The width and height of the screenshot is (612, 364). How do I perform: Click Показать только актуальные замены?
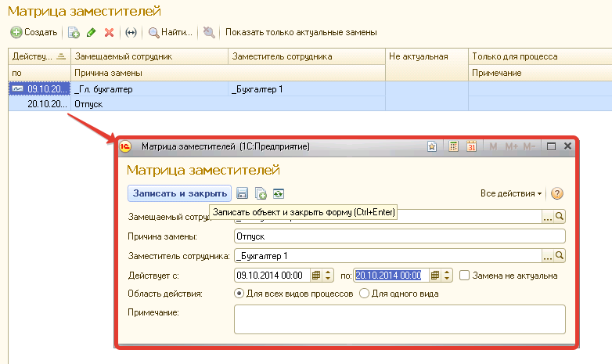(301, 32)
